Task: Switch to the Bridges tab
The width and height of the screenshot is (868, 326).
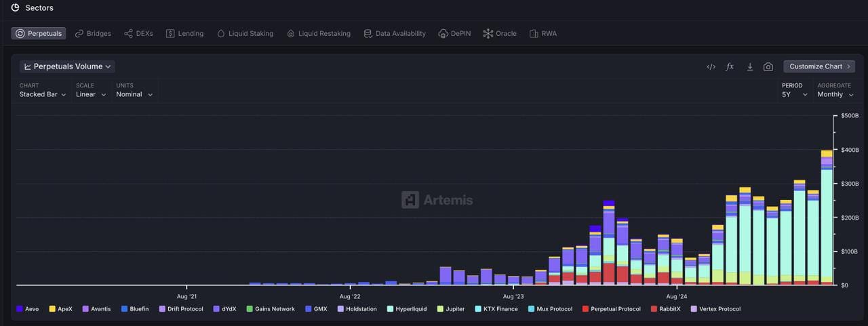Action: click(93, 33)
